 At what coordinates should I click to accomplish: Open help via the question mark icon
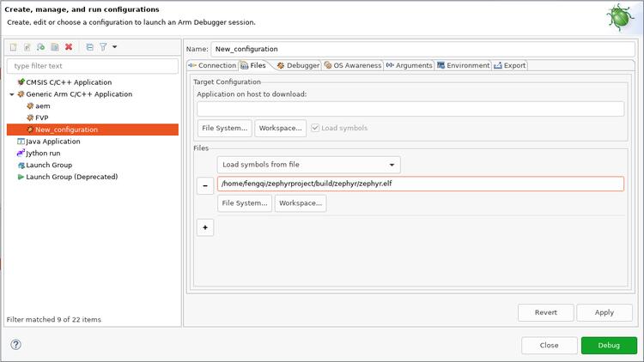[x=15, y=345]
